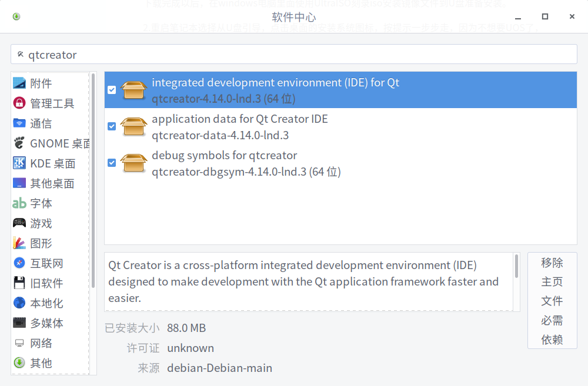Viewport: 588px width, 386px height.
Task: Select the 附件 category label
Action: click(41, 83)
